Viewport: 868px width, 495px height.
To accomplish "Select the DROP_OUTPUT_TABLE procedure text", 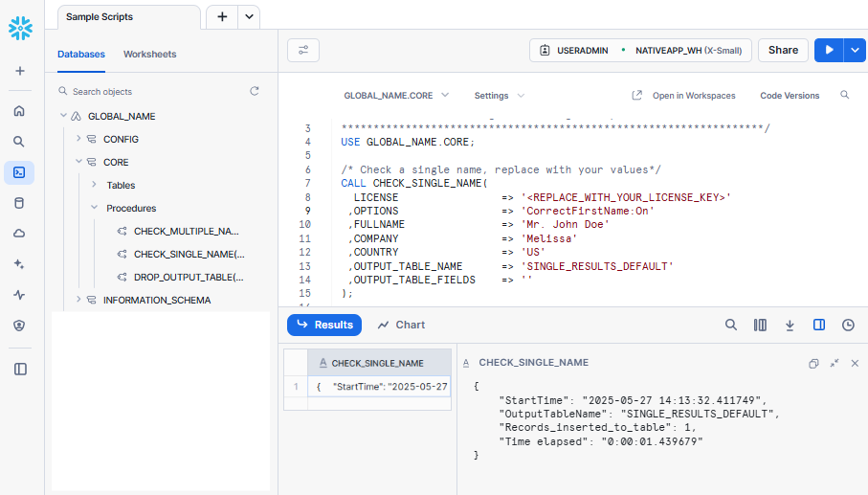I will tap(189, 277).
